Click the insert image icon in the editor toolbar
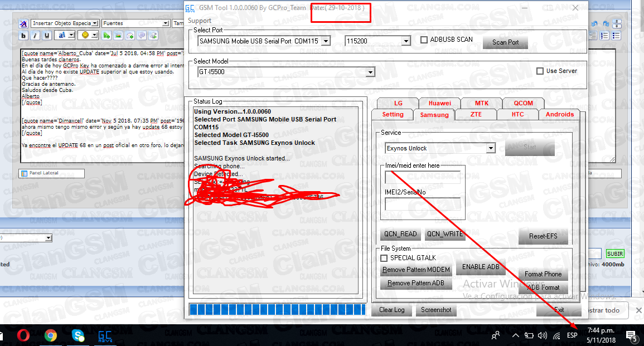The width and height of the screenshot is (644, 346). pos(118,35)
